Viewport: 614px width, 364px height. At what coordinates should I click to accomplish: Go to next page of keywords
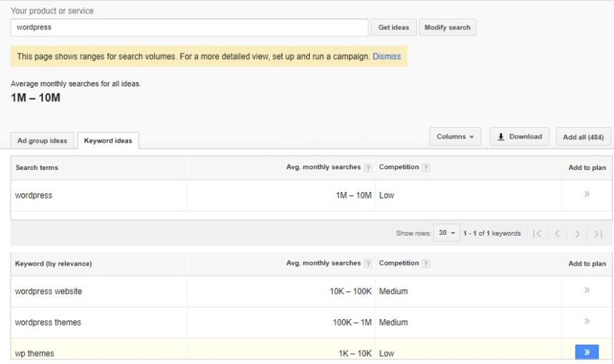coord(577,233)
